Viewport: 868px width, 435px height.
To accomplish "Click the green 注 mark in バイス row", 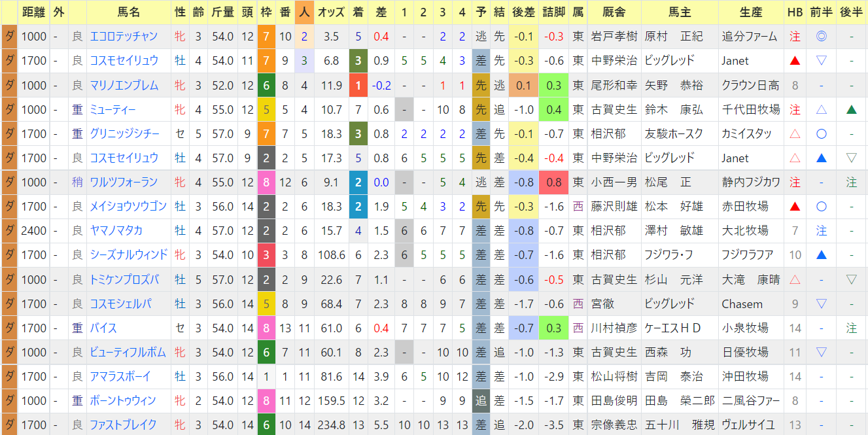I will pos(851,328).
